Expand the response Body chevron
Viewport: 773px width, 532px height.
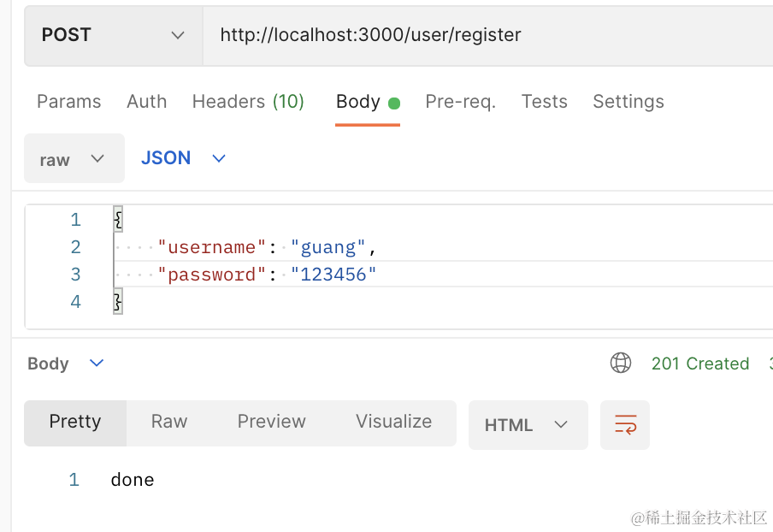point(97,364)
